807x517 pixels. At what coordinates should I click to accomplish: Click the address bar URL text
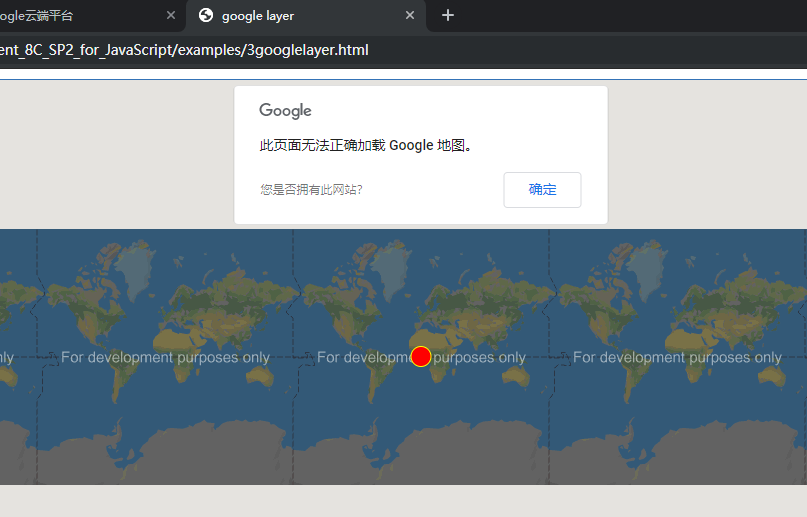[184, 50]
